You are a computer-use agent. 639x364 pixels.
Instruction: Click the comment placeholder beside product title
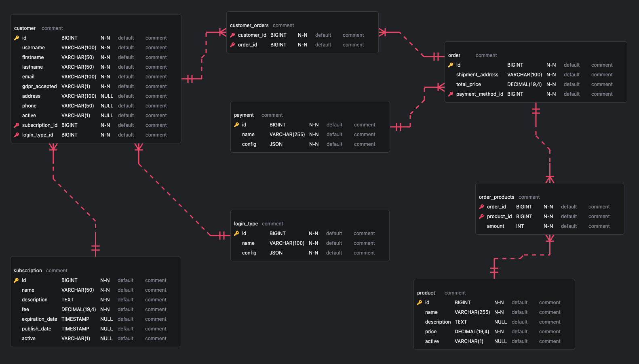click(455, 293)
